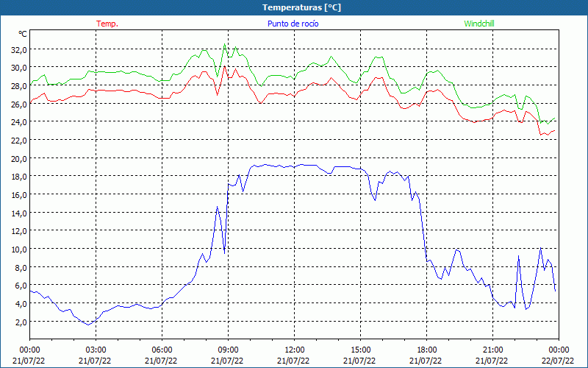Click the '26,0' y-axis value

19,105
